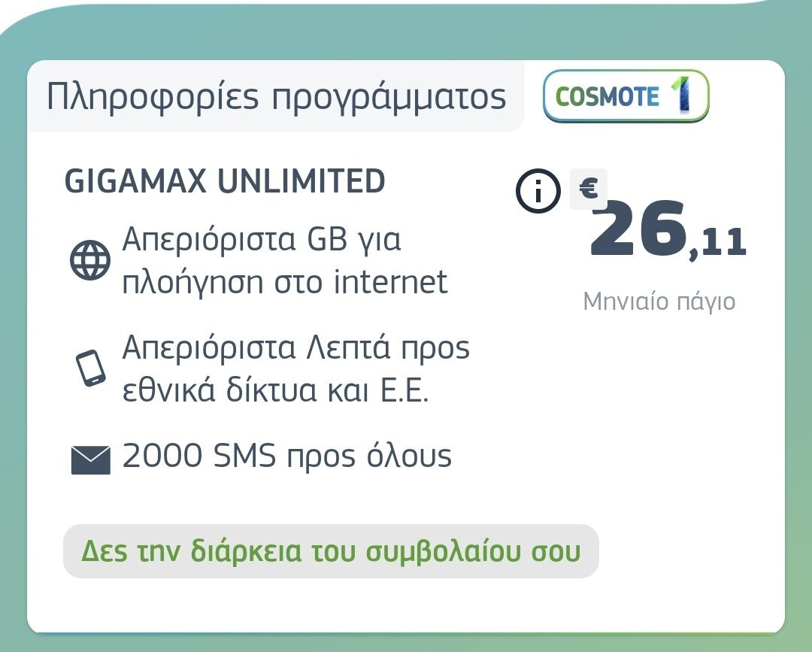Click the word internet in data description
Screen dimensions: 812x652
(390, 282)
